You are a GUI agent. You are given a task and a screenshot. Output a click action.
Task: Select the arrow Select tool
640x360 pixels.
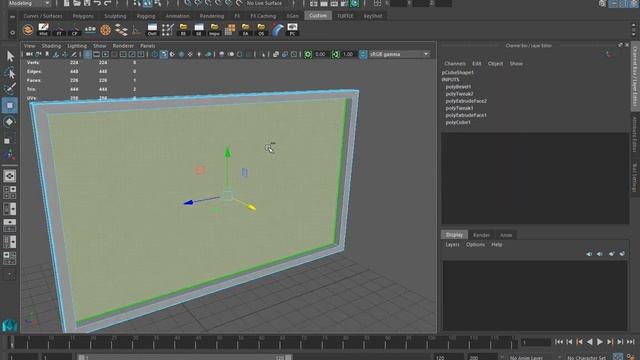coord(10,56)
